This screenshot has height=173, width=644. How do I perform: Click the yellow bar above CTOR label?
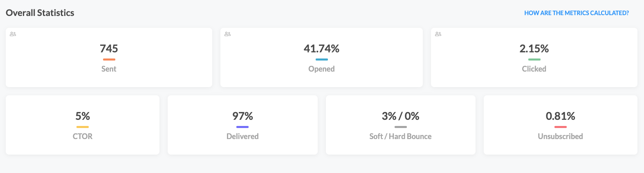[x=83, y=127]
